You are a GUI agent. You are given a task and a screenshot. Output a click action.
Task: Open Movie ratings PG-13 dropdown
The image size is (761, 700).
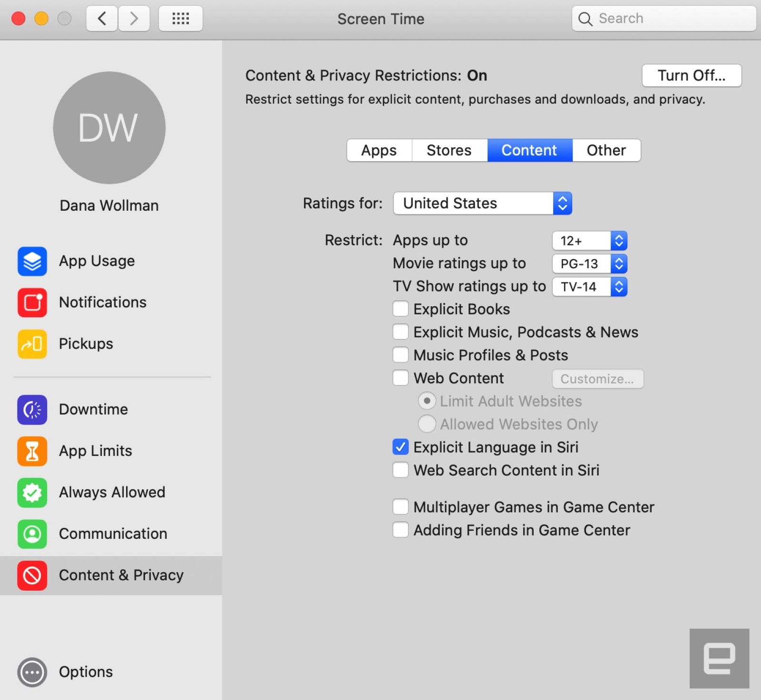(x=590, y=263)
